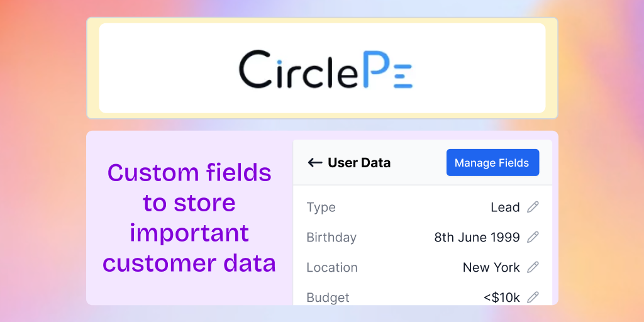This screenshot has height=322, width=644.
Task: Open the Manage Fields button
Action: [492, 163]
